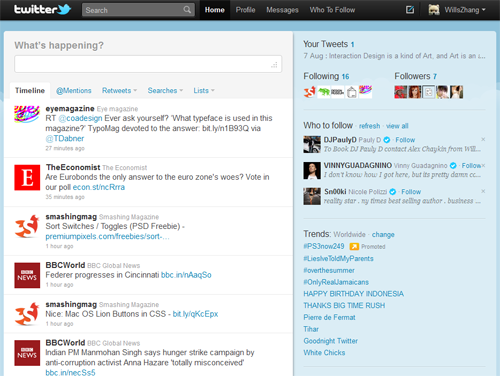Click smashingmag avatar beside Sort Switches tweet

[x=27, y=226]
